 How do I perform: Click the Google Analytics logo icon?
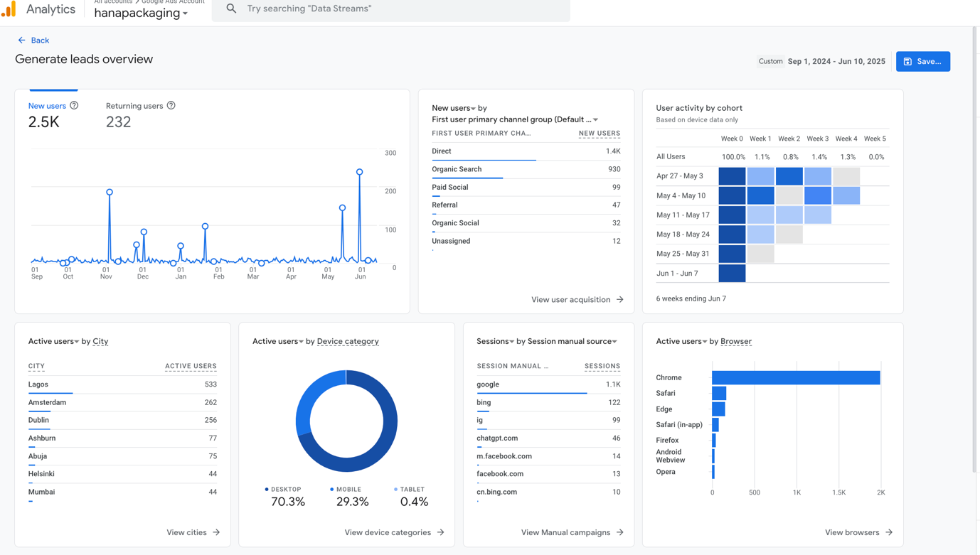(9, 9)
